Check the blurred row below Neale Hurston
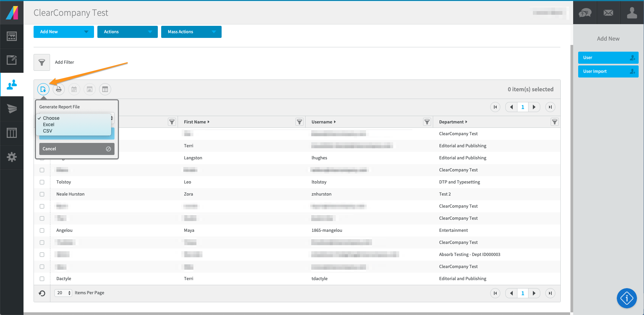Image resolution: width=644 pixels, height=315 pixels. (x=42, y=206)
